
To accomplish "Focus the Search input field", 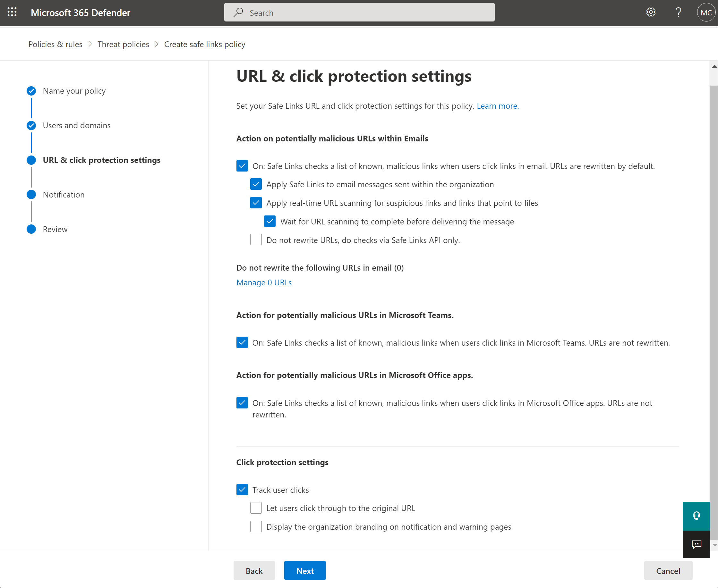I will pos(360,13).
